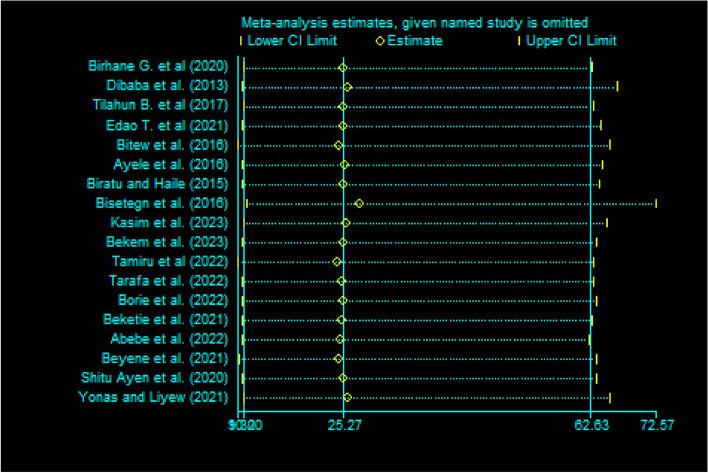The image size is (708, 473).
Task: Click the 'Lower CI Limit' legend label
Action: (292, 41)
